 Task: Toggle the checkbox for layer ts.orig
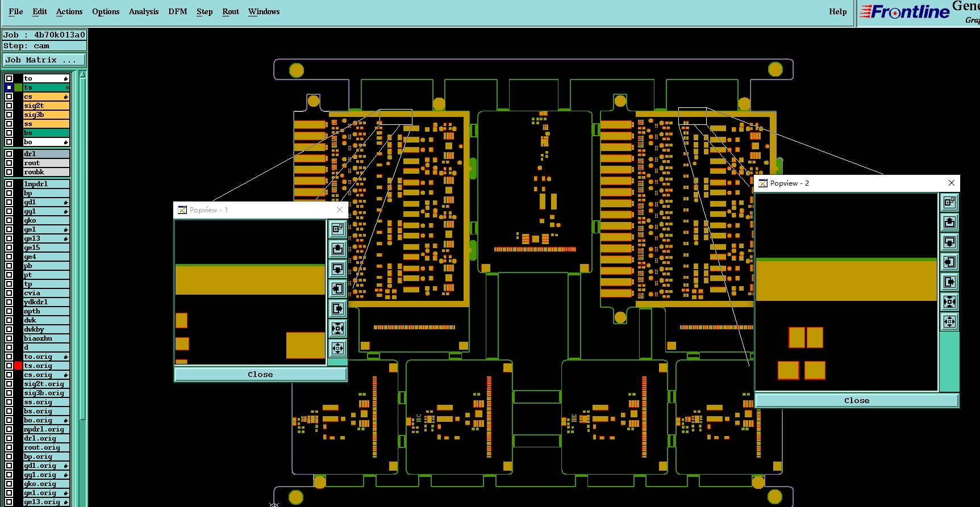click(x=9, y=366)
